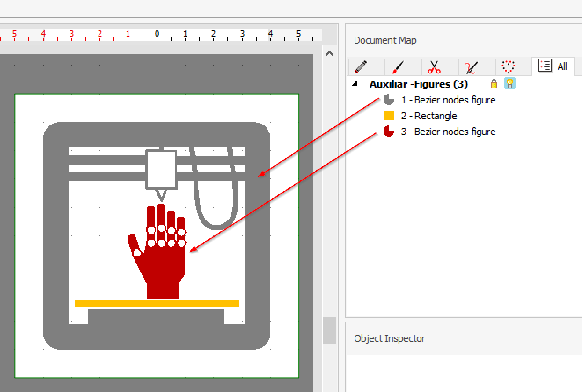Viewport: 582px width, 392px height.
Task: Click the red pie icon of figure 3
Action: tap(388, 132)
